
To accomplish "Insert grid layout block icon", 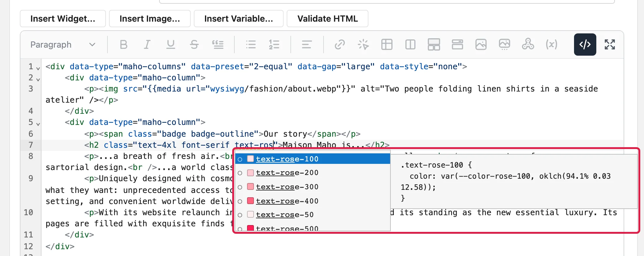I will point(434,45).
